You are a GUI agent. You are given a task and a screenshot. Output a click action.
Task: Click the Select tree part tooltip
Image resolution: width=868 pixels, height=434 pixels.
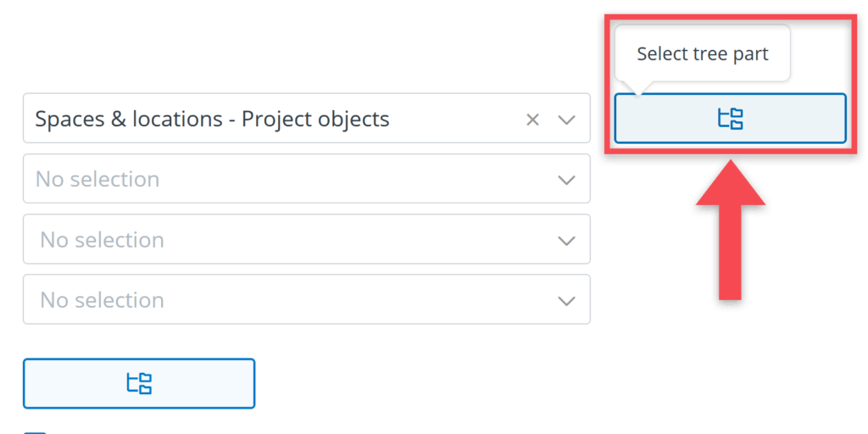tap(702, 54)
